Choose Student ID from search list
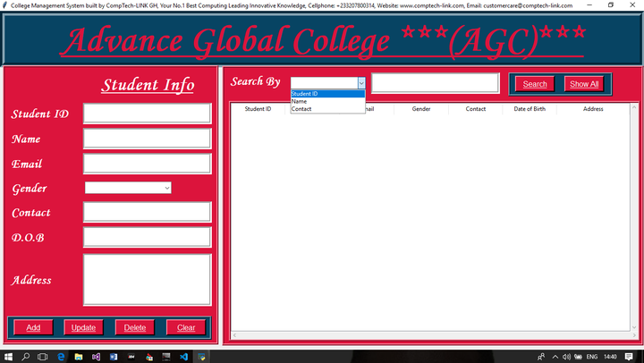Screen dimensions: 644x363 click(x=327, y=94)
